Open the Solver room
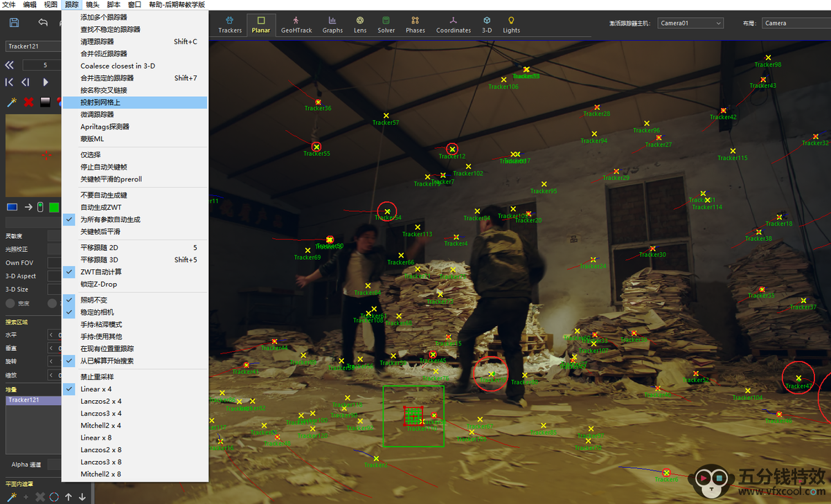The height and width of the screenshot is (504, 831). pos(386,25)
